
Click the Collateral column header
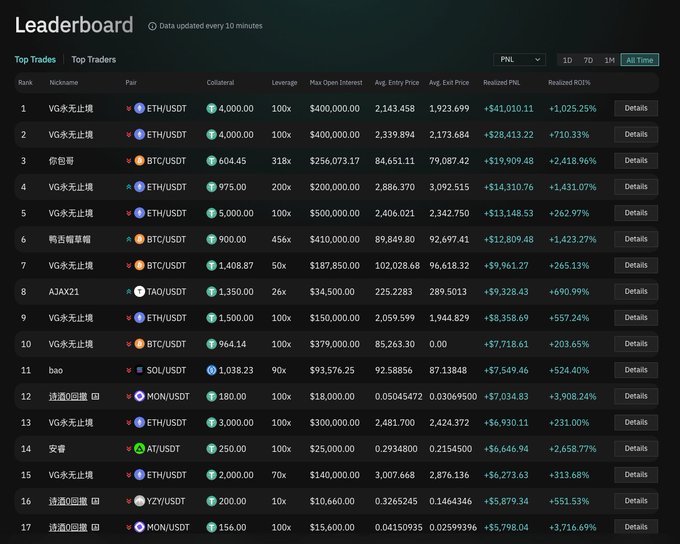[x=220, y=82]
